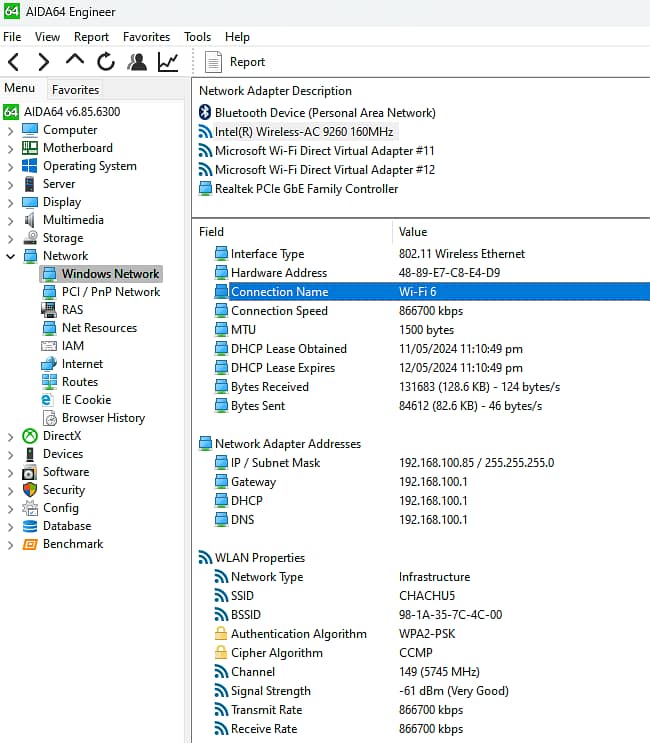
Task: Select the Benchmark icon in tree
Action: point(30,544)
